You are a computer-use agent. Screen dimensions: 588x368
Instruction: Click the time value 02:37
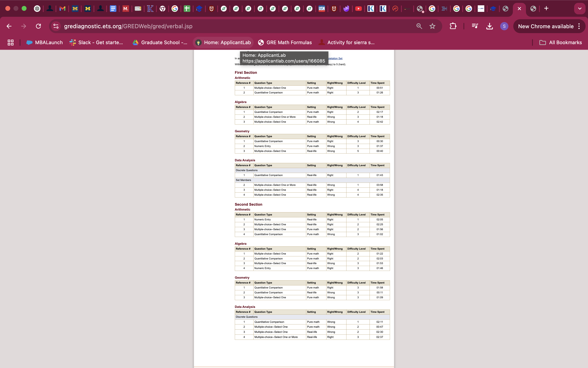click(380, 337)
